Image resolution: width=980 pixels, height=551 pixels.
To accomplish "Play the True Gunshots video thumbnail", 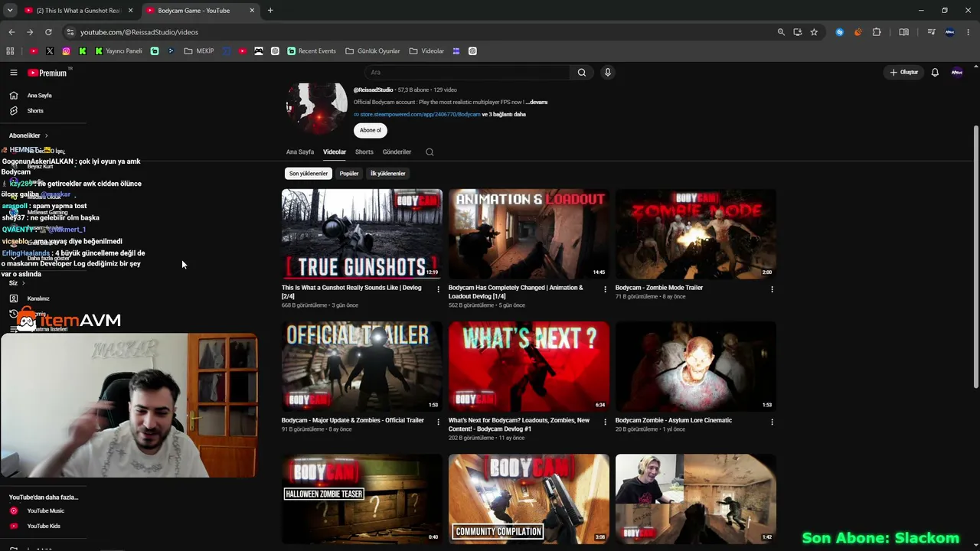I will pyautogui.click(x=362, y=234).
